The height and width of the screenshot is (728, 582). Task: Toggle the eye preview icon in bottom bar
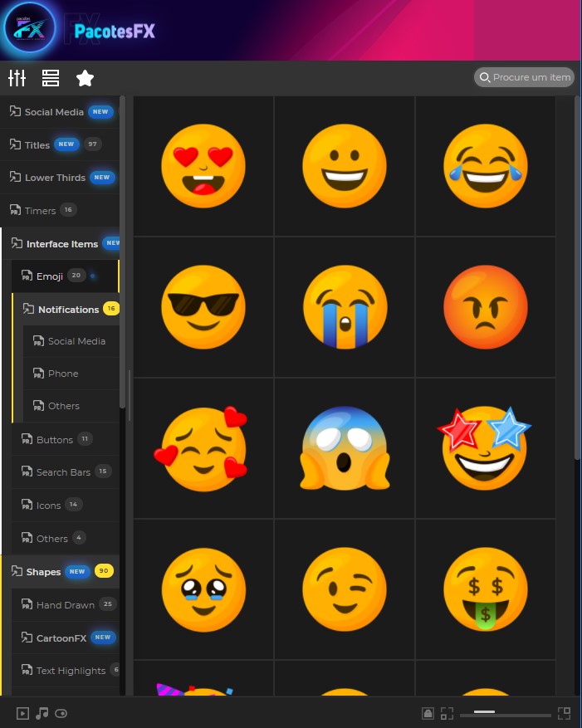pyautogui.click(x=61, y=713)
